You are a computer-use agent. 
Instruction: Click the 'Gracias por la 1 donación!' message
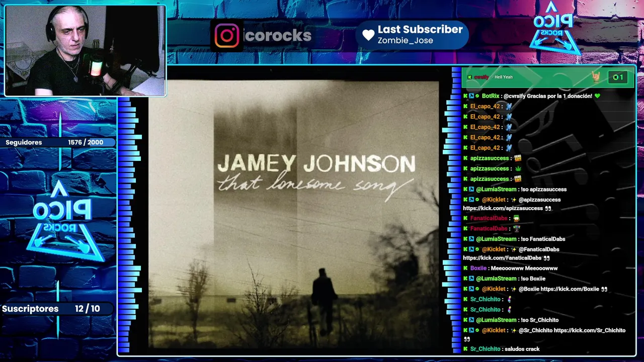(559, 96)
